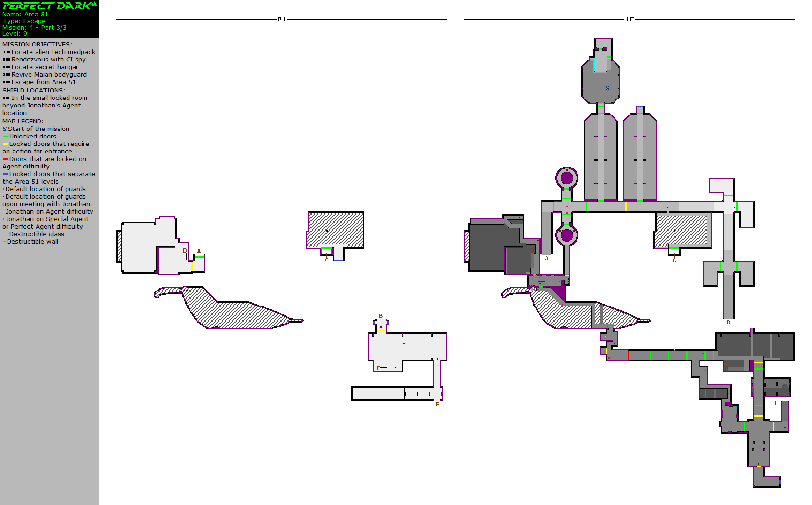The image size is (812, 505).
Task: Click marker F on the B1 map
Action: (x=437, y=405)
